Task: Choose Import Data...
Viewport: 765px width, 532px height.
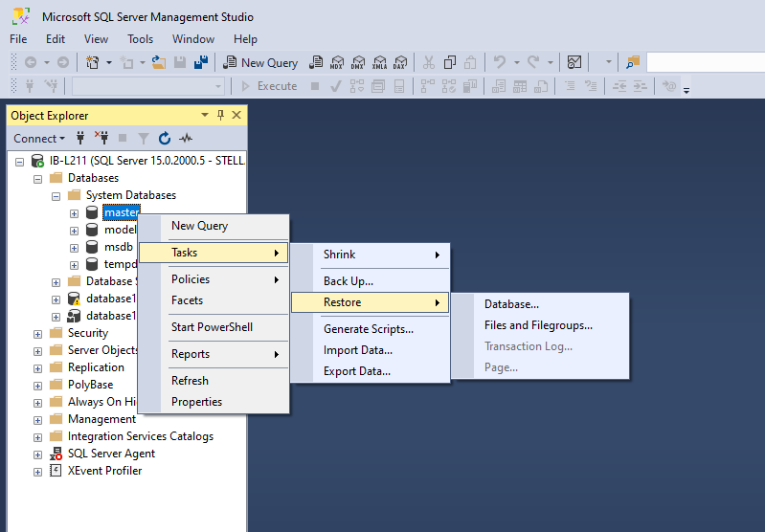Action: click(x=370, y=350)
